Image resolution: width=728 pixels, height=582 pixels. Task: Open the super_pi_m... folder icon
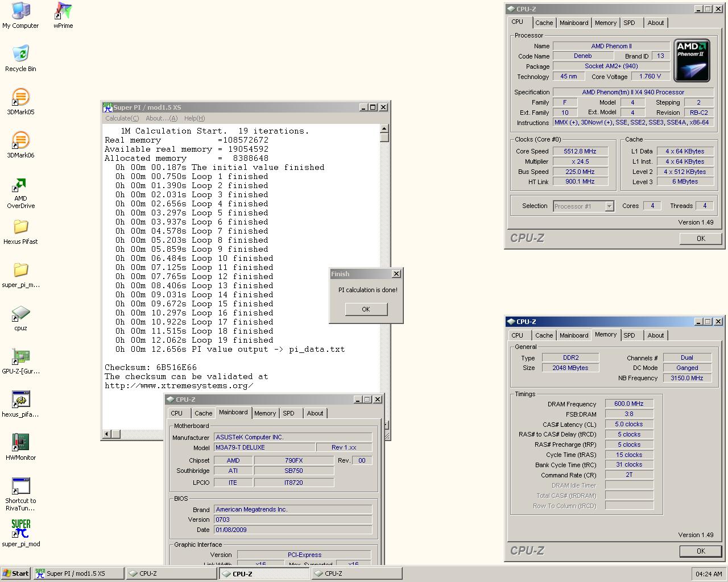[20, 275]
